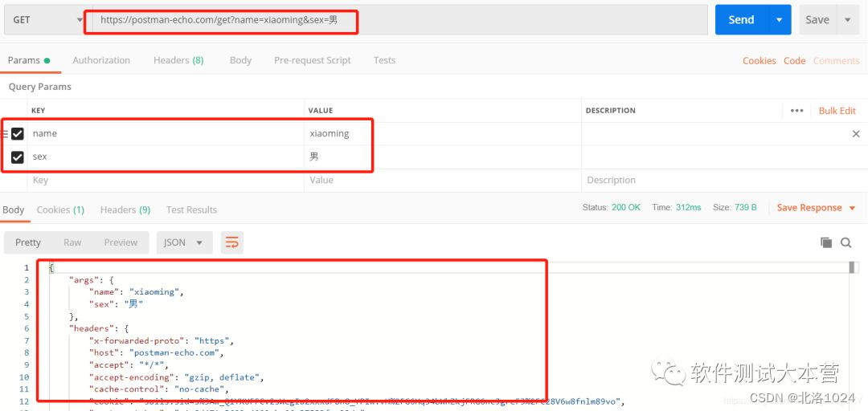This screenshot has width=868, height=411.
Task: Open the Code link
Action: click(794, 61)
